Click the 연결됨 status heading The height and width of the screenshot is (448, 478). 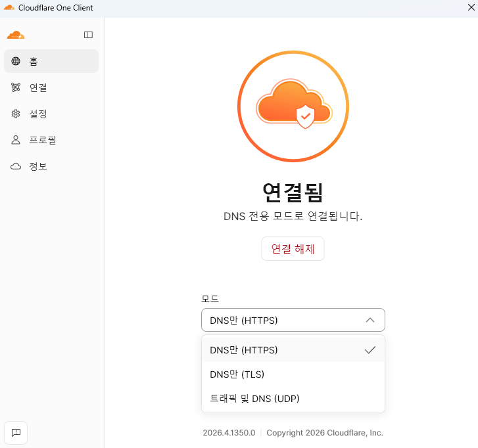pyautogui.click(x=293, y=192)
